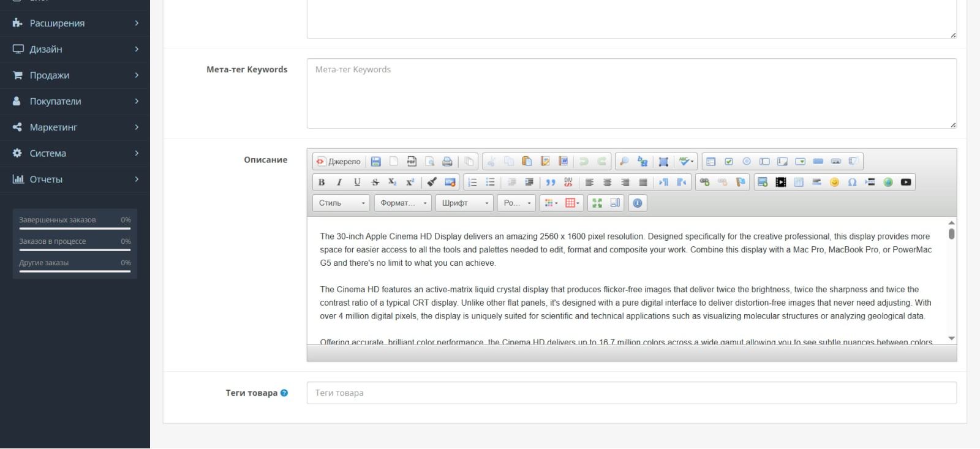Viewport: 980px width, 449px height.
Task: Embed a YouTube video
Action: click(x=906, y=183)
